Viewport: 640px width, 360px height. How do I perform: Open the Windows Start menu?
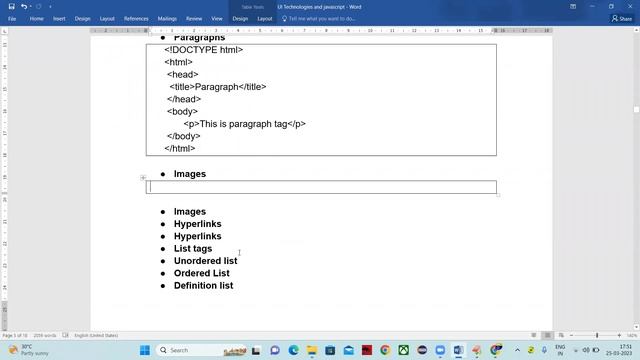(145, 350)
